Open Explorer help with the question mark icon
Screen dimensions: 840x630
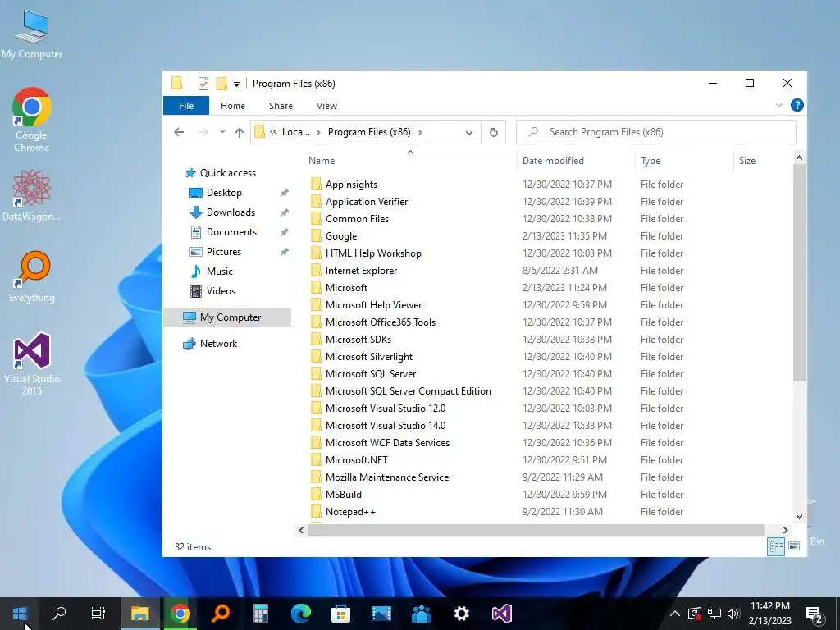click(797, 105)
